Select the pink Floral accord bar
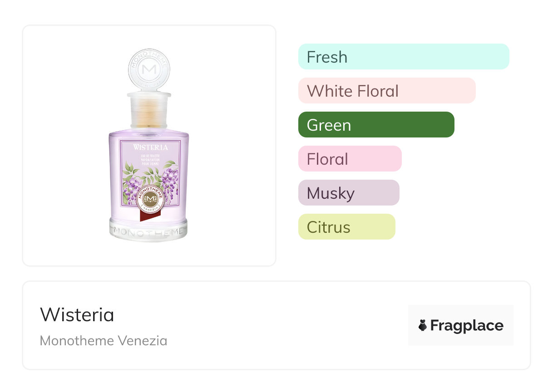The width and height of the screenshot is (553, 392). [350, 159]
